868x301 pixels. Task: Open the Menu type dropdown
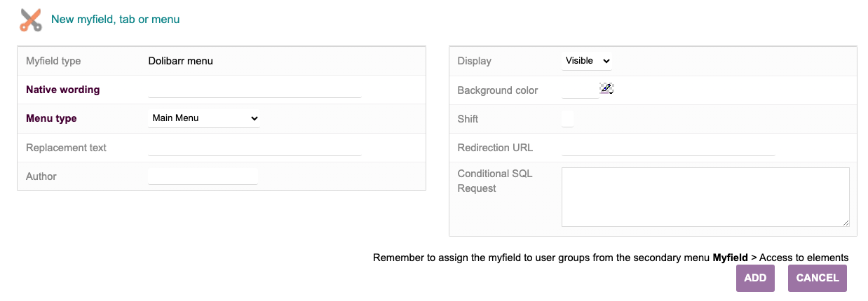204,118
